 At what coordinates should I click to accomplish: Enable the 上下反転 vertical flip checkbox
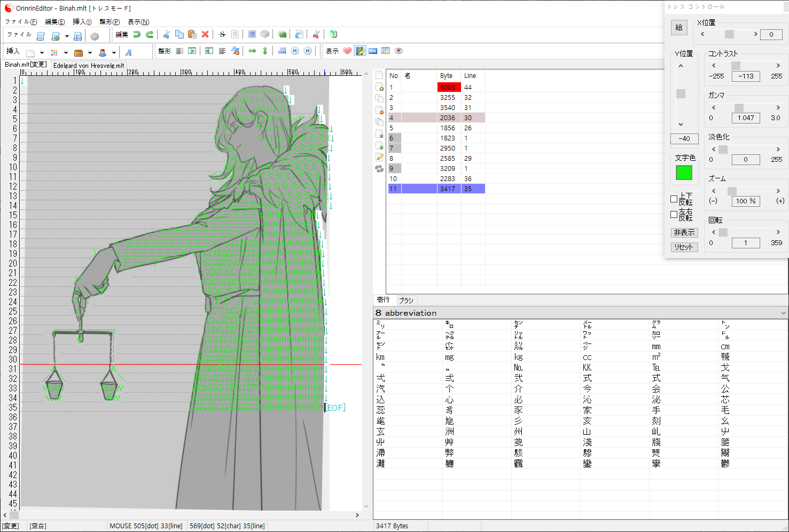pyautogui.click(x=674, y=199)
